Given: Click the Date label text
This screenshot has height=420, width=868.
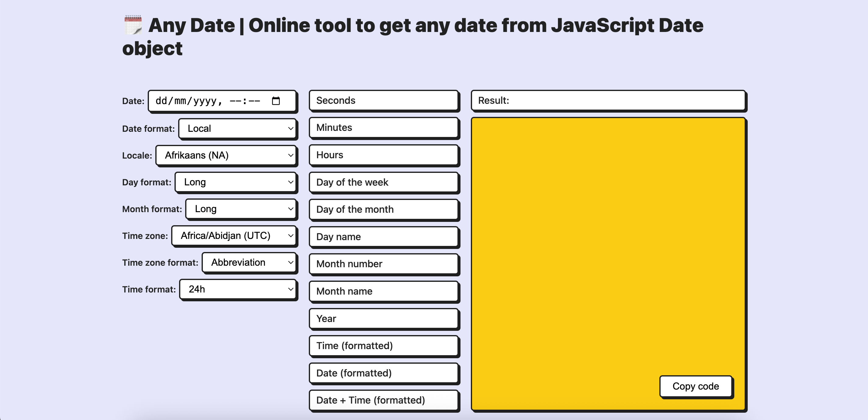Looking at the screenshot, I should coord(133,101).
